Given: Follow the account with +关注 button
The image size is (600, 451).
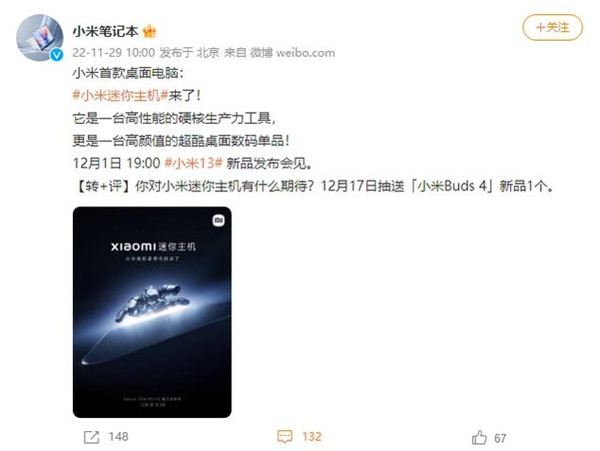Looking at the screenshot, I should pos(552,28).
